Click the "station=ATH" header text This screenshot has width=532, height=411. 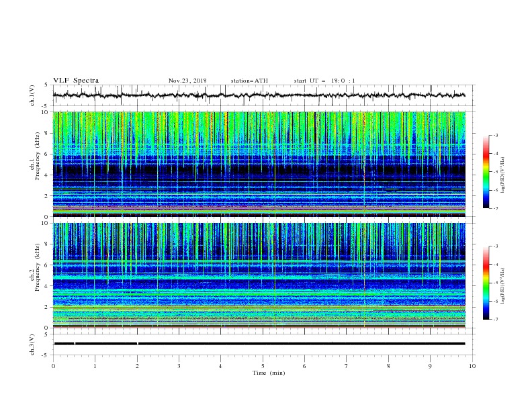(x=249, y=81)
